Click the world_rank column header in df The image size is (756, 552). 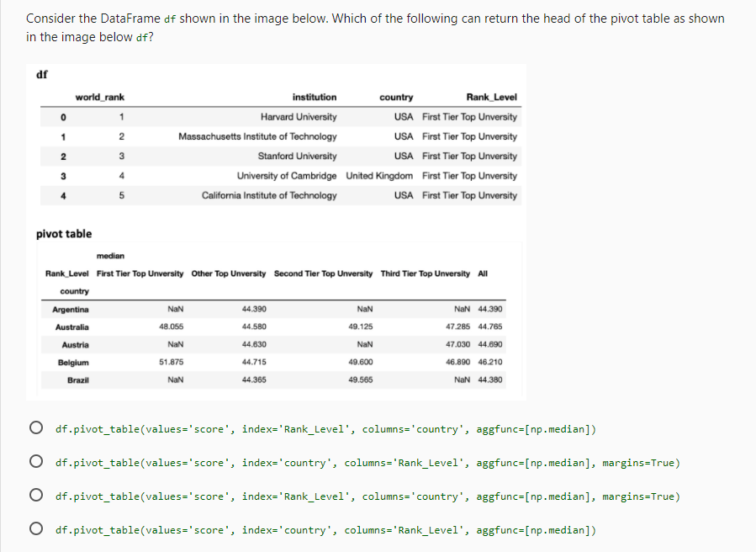coord(99,97)
